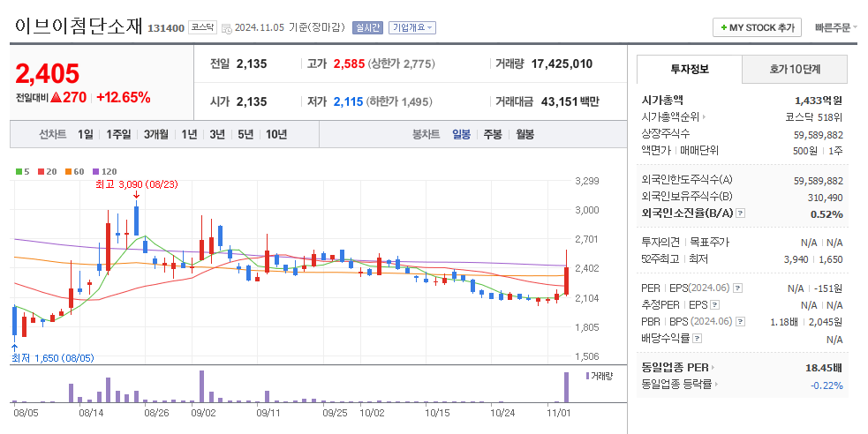Viewport: 868px width, 434px height.
Task: Open help icon next to 추정PER EPS
Action: pyautogui.click(x=715, y=304)
